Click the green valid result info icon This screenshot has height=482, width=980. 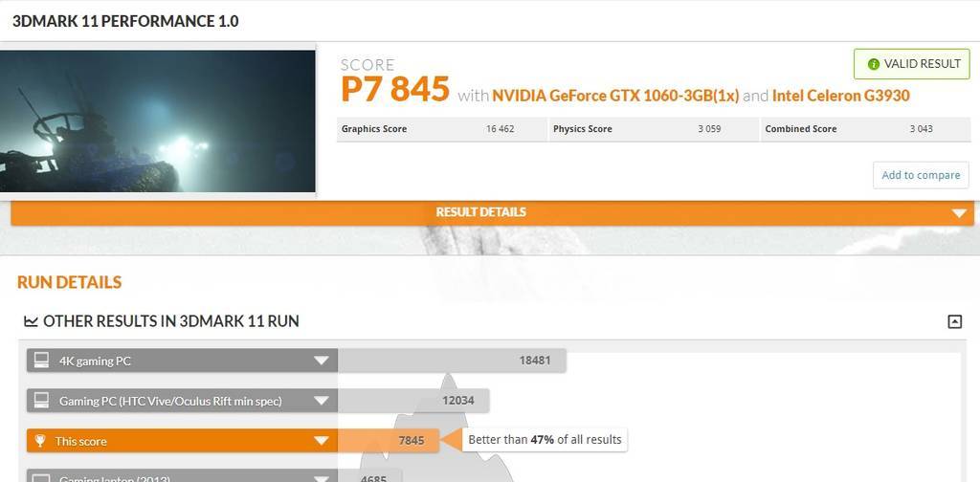point(873,64)
